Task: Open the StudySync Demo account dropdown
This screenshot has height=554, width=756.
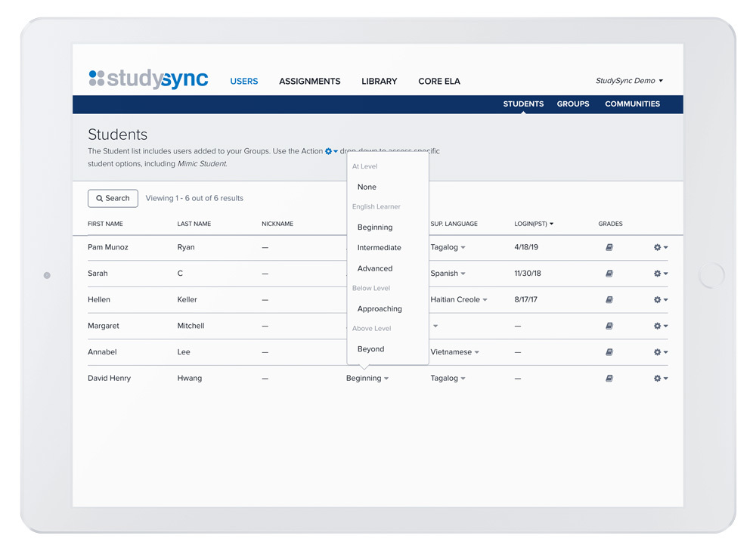Action: 629,81
